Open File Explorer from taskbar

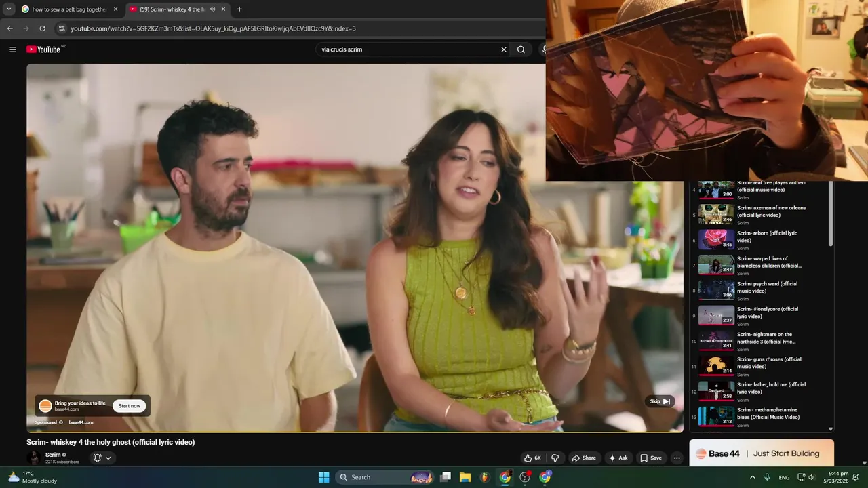pyautogui.click(x=465, y=477)
